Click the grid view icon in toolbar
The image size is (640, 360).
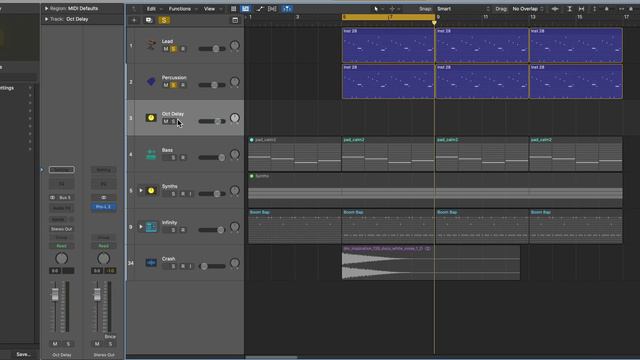[233, 9]
